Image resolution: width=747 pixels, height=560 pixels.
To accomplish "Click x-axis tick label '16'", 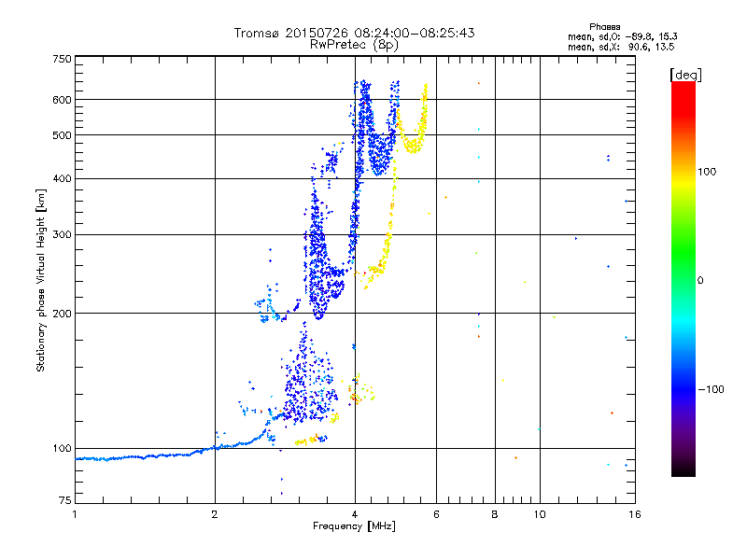I will (x=635, y=514).
